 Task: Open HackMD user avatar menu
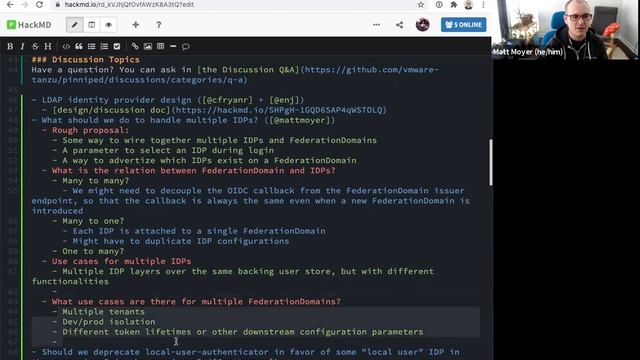pyautogui.click(x=422, y=25)
